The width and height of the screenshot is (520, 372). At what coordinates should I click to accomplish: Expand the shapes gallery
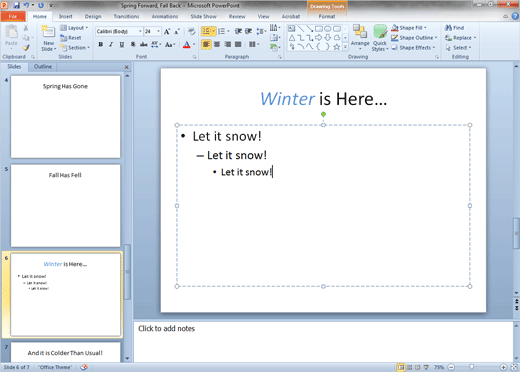click(x=345, y=47)
